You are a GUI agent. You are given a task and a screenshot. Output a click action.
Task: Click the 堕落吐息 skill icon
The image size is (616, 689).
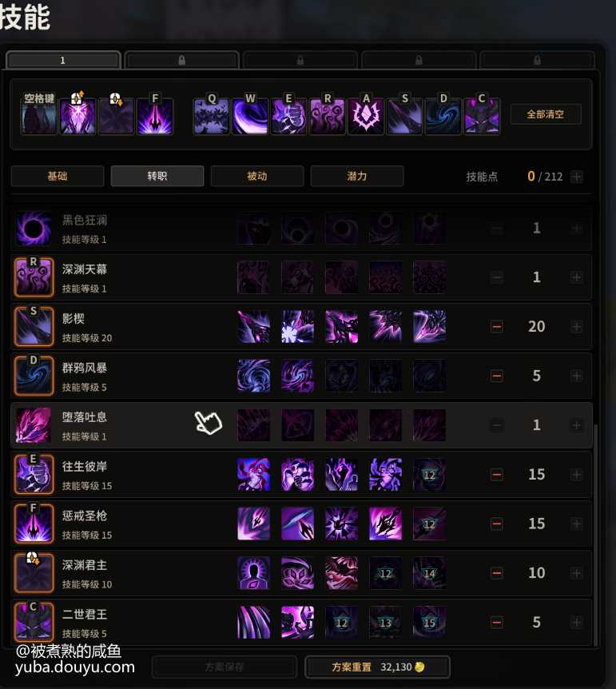34,425
